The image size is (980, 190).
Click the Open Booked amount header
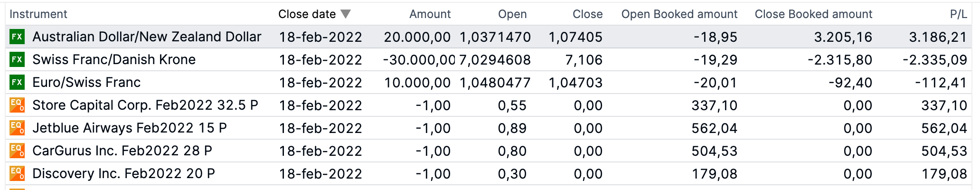click(679, 14)
